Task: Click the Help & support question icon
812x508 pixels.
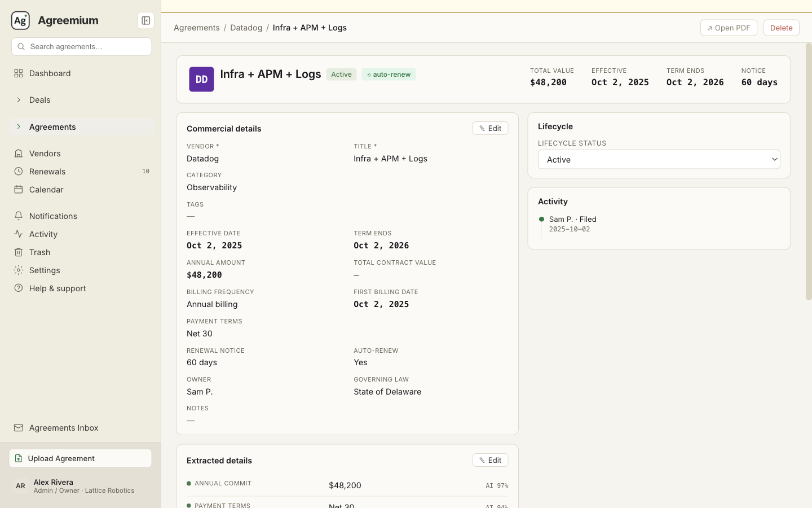Action: click(19, 288)
